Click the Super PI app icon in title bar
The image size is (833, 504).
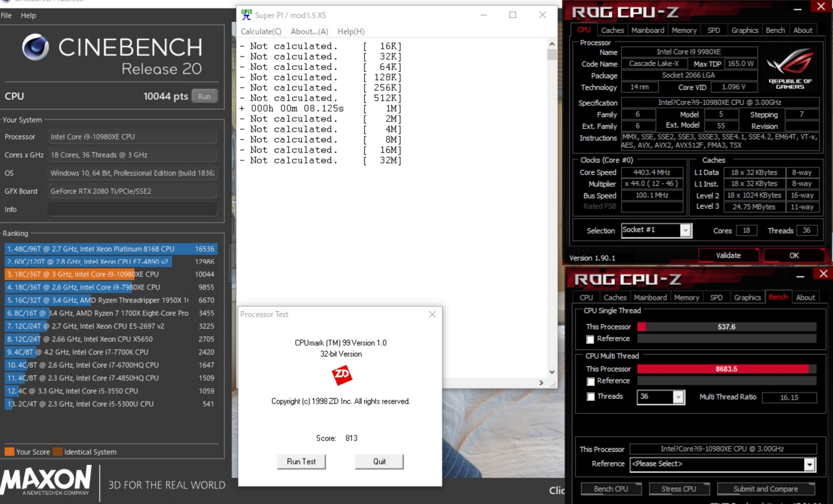[246, 15]
